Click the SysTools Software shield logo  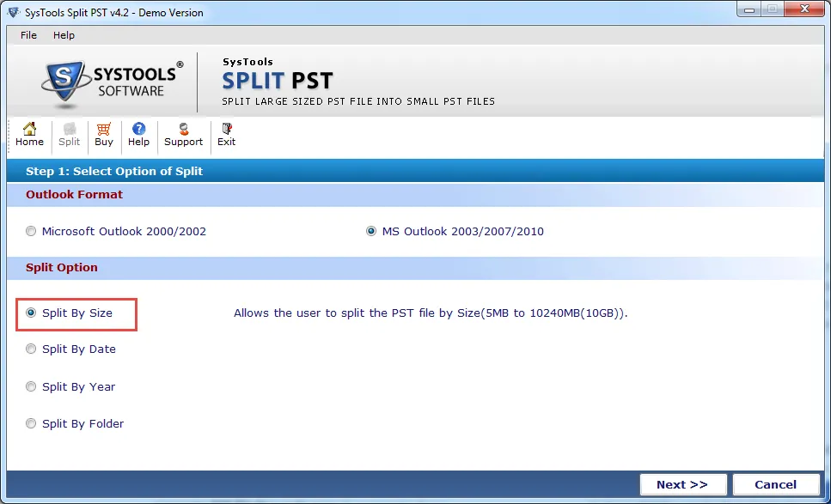[x=65, y=82]
